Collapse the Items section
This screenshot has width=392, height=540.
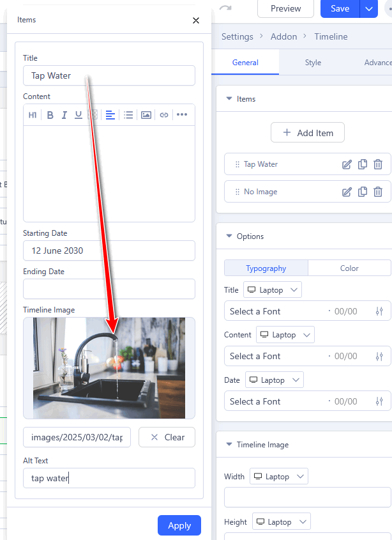229,98
